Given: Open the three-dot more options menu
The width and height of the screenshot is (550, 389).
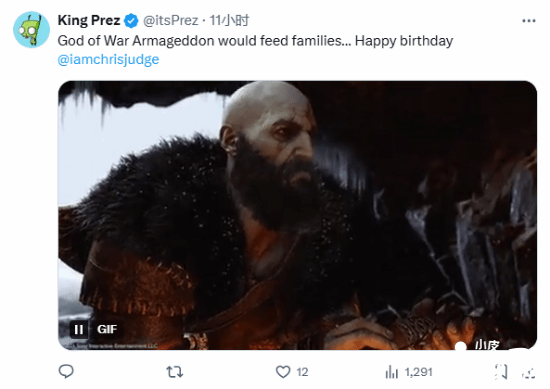Looking at the screenshot, I should 529,21.
